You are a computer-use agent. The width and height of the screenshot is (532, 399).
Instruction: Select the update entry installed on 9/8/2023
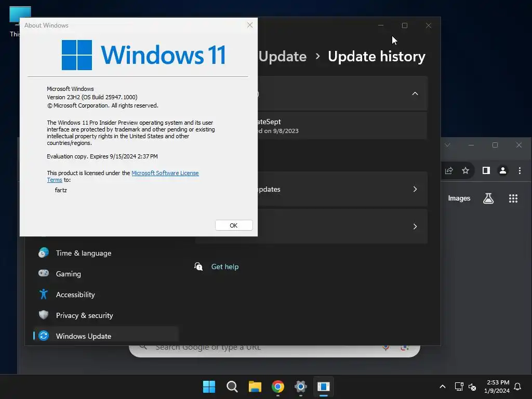pos(342,126)
